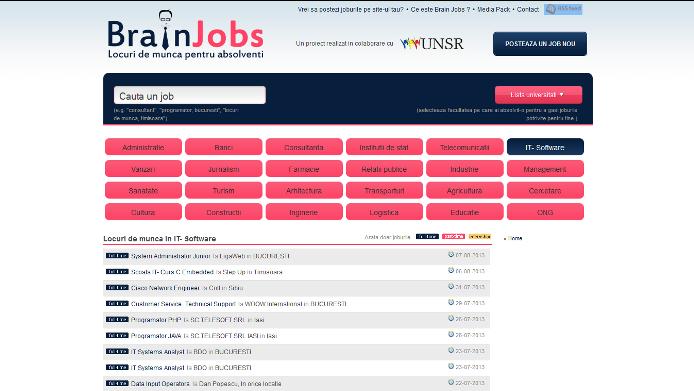Open Vrei sa postezi joburile pe site-ul tau link
The width and height of the screenshot is (694, 391).
point(351,9)
